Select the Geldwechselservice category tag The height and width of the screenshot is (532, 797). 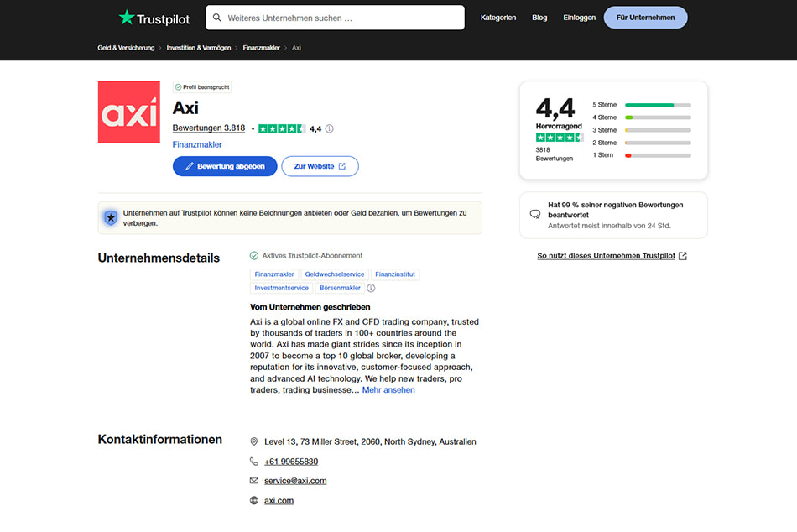(x=335, y=274)
